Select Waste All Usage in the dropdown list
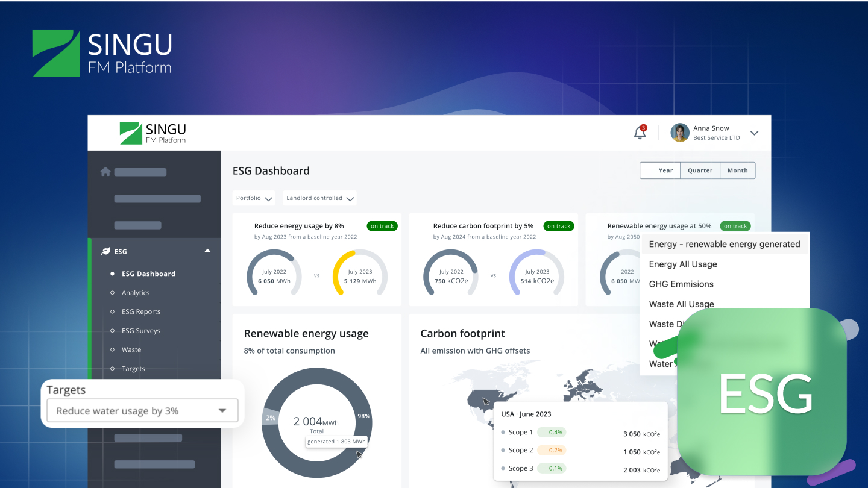 [682, 304]
